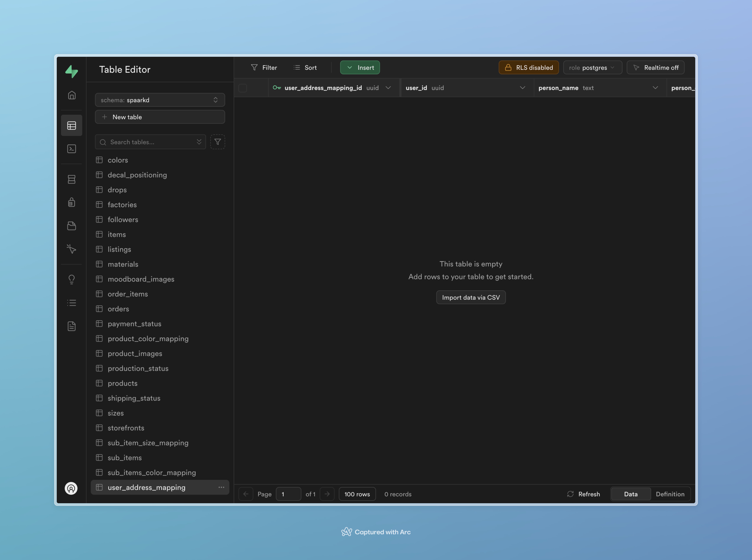Open the Advisors lightbulb icon

tap(72, 279)
